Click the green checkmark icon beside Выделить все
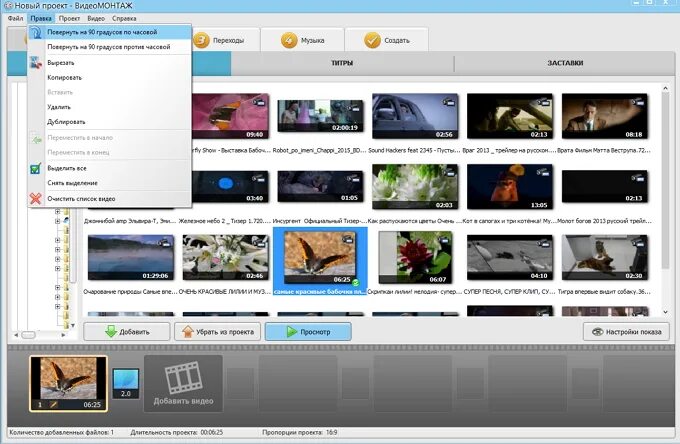This screenshot has width=680, height=444. 36,169
